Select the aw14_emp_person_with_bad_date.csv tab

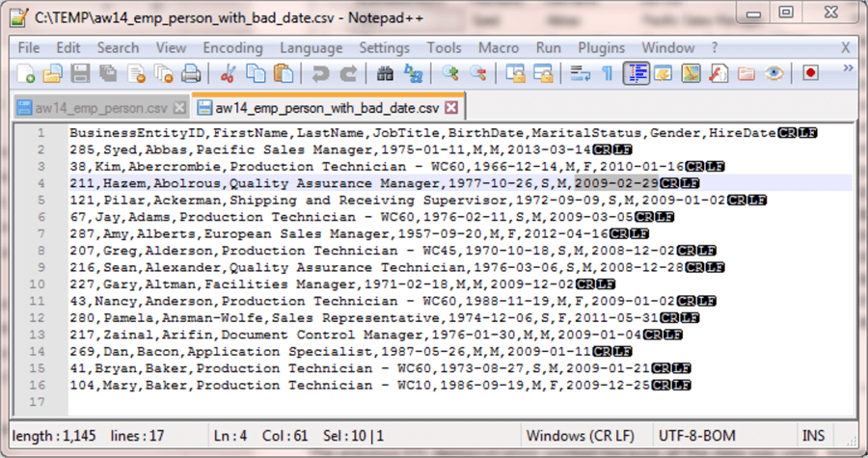[327, 108]
